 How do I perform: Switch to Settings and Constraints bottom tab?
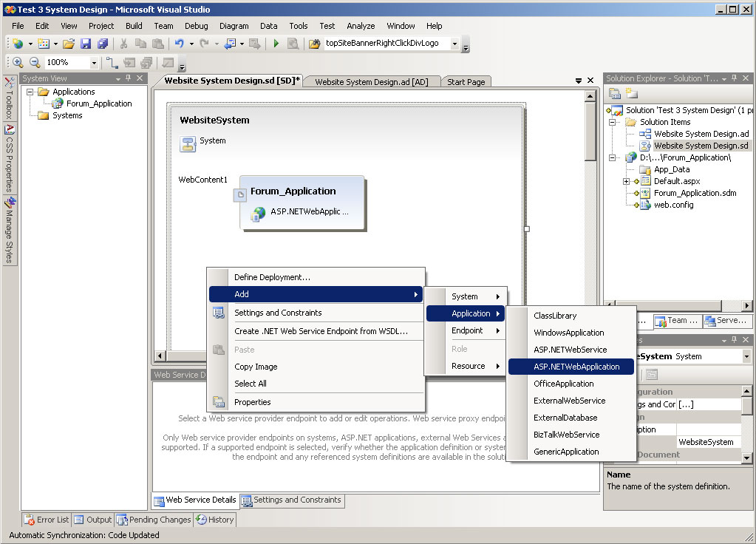pyautogui.click(x=292, y=500)
